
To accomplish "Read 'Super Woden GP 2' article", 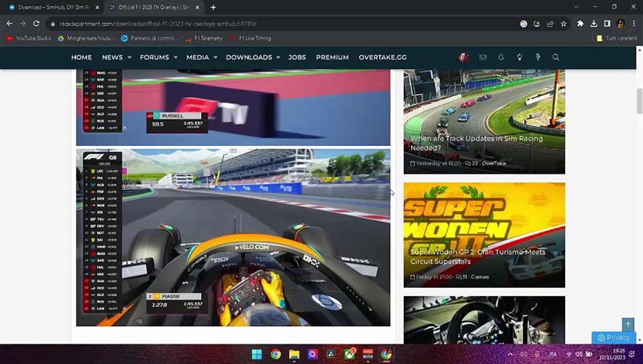I will click(478, 257).
